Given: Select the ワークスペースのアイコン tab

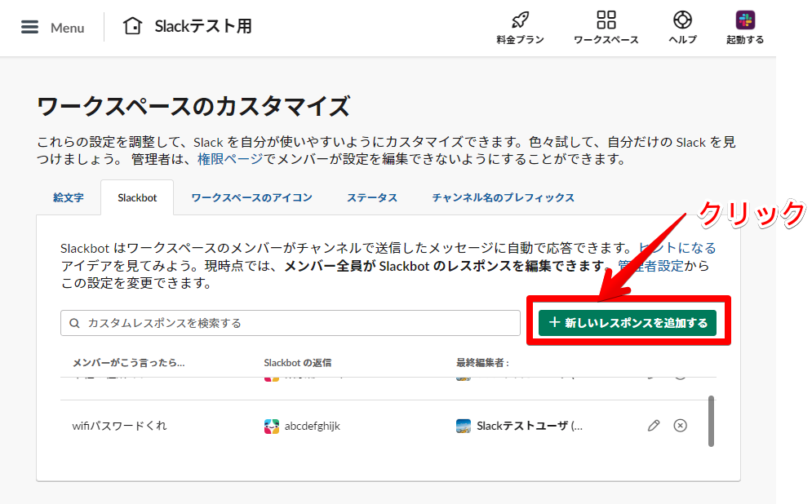Looking at the screenshot, I should [x=251, y=197].
